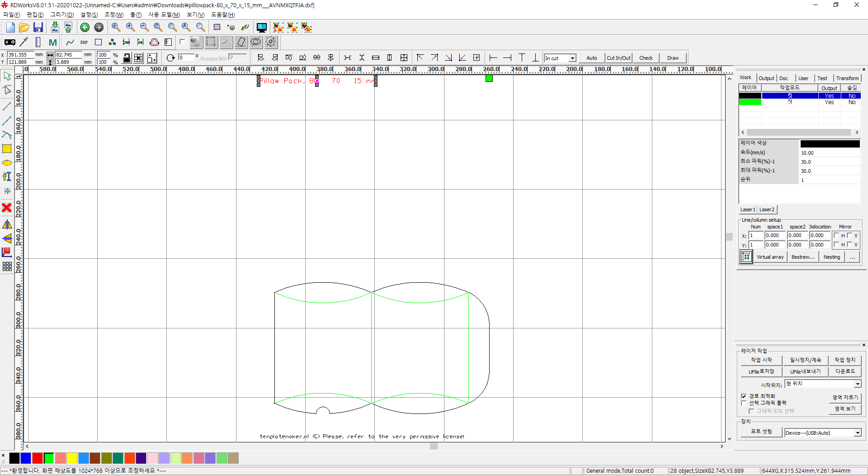Select the ellipse drawing tool
Image resolution: width=868 pixels, height=475 pixels.
(x=7, y=163)
